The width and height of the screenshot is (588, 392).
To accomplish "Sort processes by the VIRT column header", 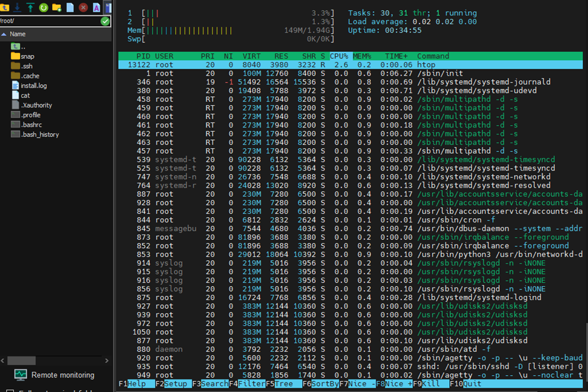I will (251, 56).
